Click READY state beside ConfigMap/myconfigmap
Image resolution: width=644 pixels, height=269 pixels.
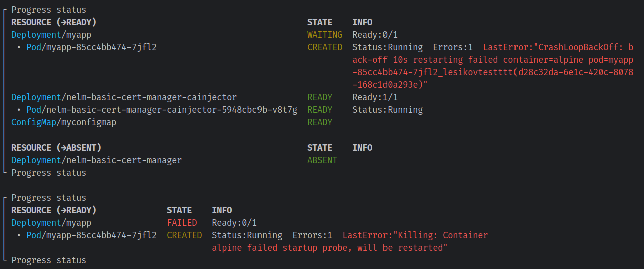coord(320,122)
